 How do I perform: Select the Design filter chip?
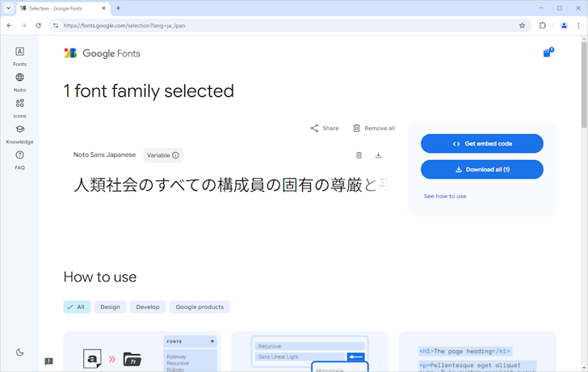click(x=110, y=306)
